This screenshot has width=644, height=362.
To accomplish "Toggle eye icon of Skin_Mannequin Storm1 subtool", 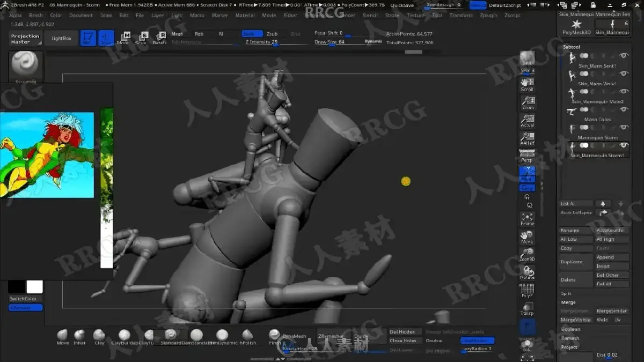I will [624, 145].
